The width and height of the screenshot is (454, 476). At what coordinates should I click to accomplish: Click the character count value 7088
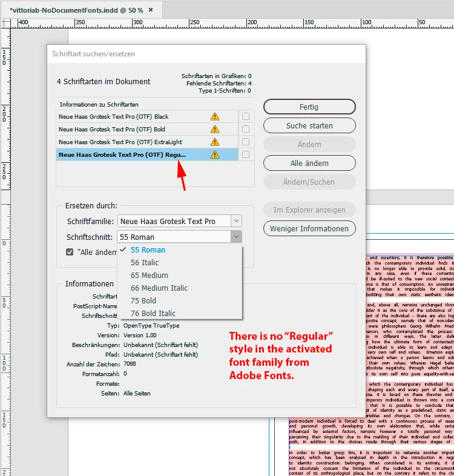(130, 364)
